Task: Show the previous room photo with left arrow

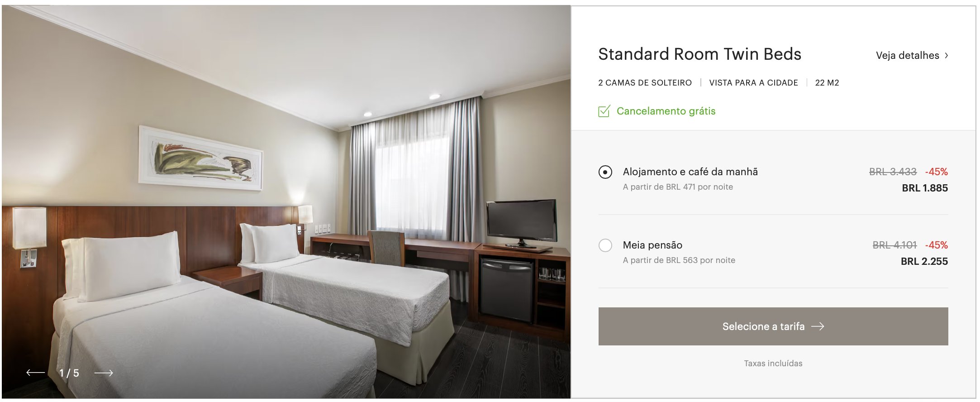Action: (x=35, y=373)
